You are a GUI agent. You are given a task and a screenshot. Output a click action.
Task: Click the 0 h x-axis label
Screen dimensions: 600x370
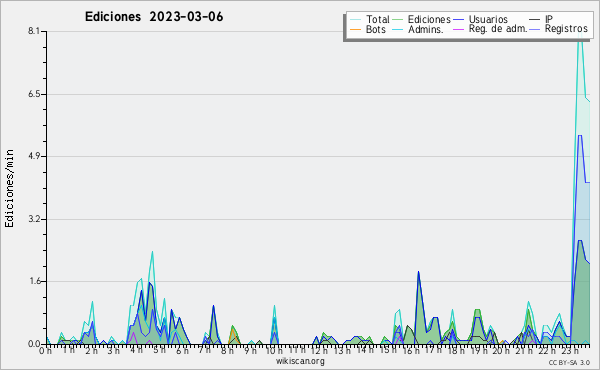[46, 350]
